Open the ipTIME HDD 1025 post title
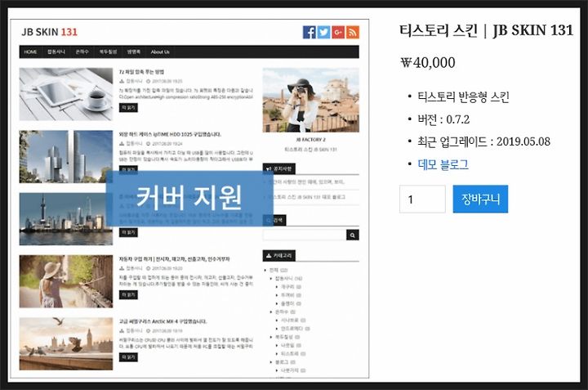Viewport: 588px width, 390px height. (170, 134)
